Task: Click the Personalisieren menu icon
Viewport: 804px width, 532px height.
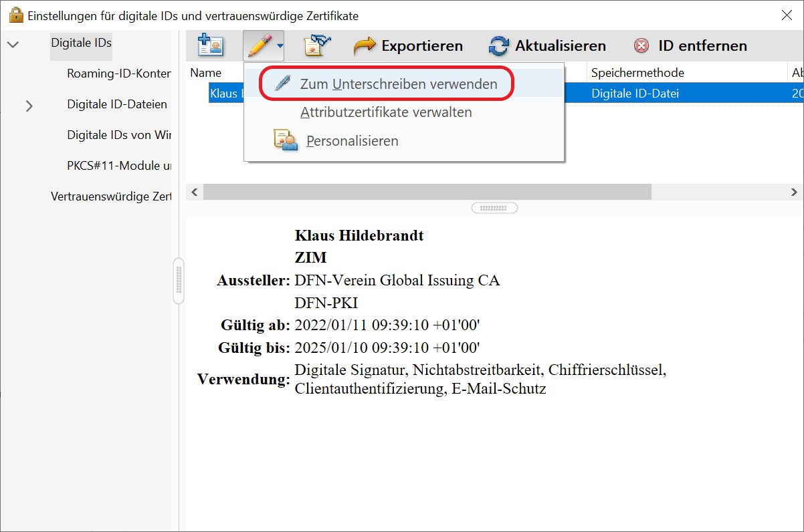Action: [286, 141]
